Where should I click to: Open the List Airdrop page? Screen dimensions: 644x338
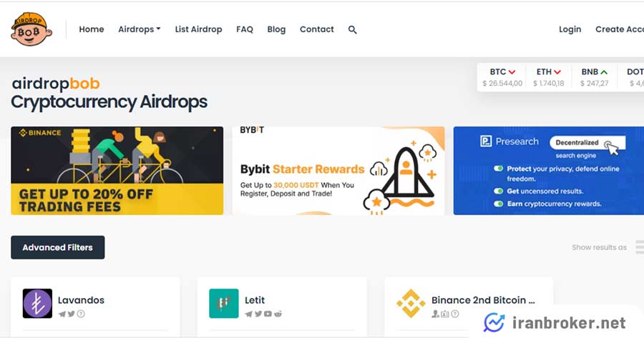tap(198, 29)
